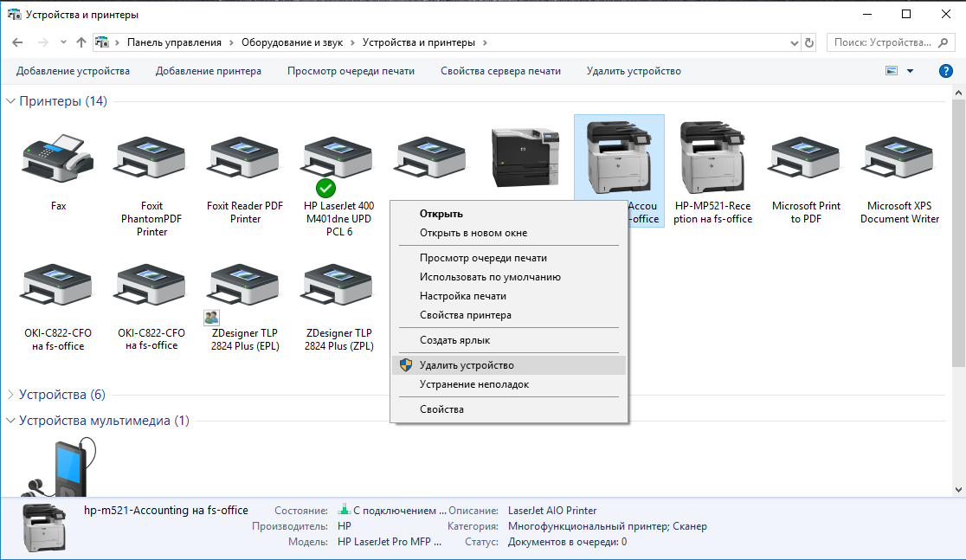The width and height of the screenshot is (966, 560).
Task: Refresh the address bar location
Action: tap(809, 42)
